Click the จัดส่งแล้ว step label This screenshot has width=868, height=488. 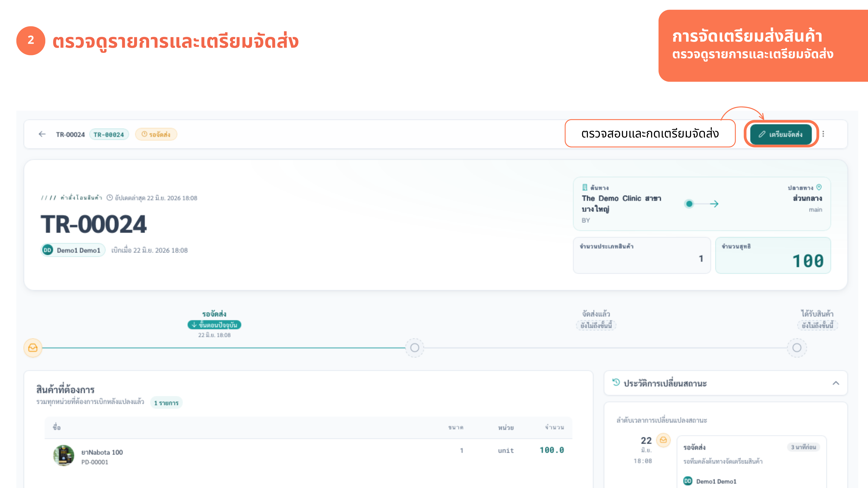click(596, 314)
